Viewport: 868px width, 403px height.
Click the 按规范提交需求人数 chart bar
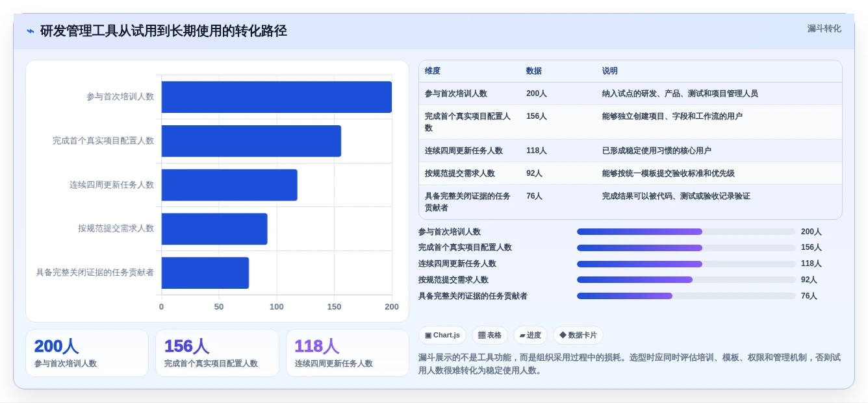[x=214, y=228]
